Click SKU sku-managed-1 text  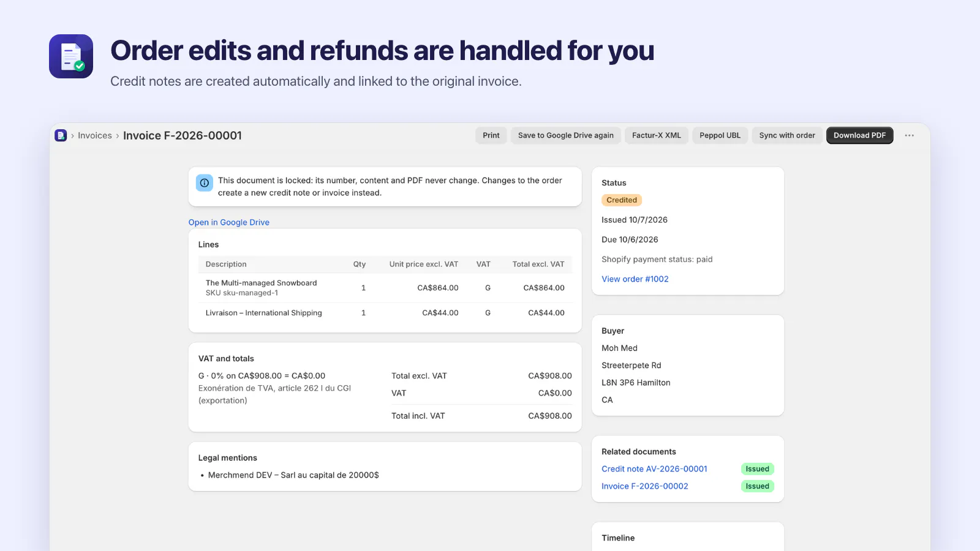242,293
